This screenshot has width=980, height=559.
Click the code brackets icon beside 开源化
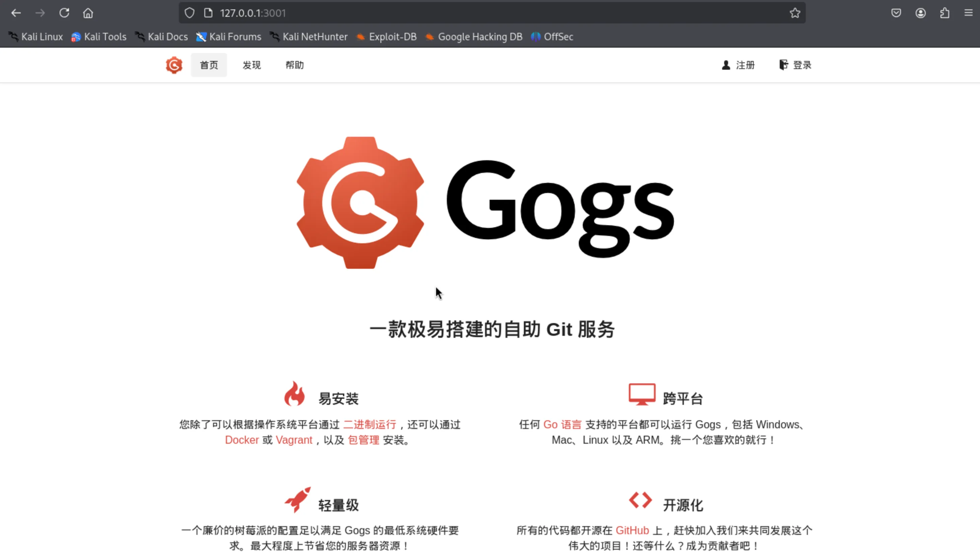[640, 500]
